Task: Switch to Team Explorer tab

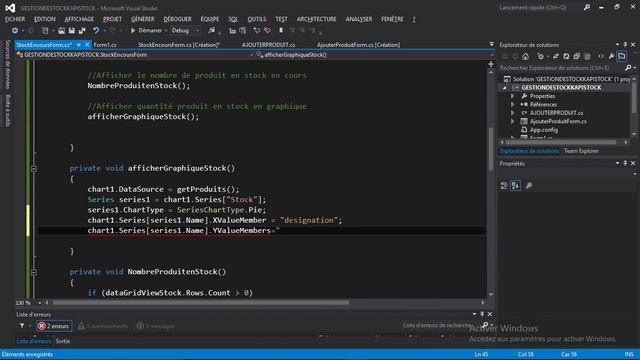Action: pyautogui.click(x=581, y=151)
